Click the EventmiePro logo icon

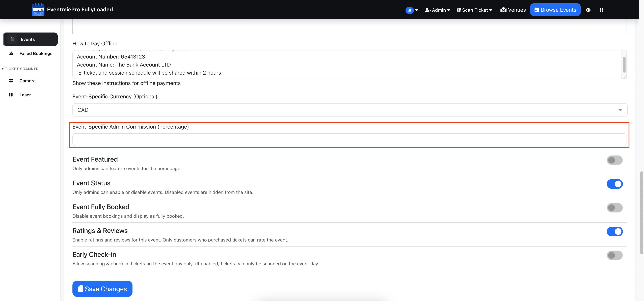38,10
